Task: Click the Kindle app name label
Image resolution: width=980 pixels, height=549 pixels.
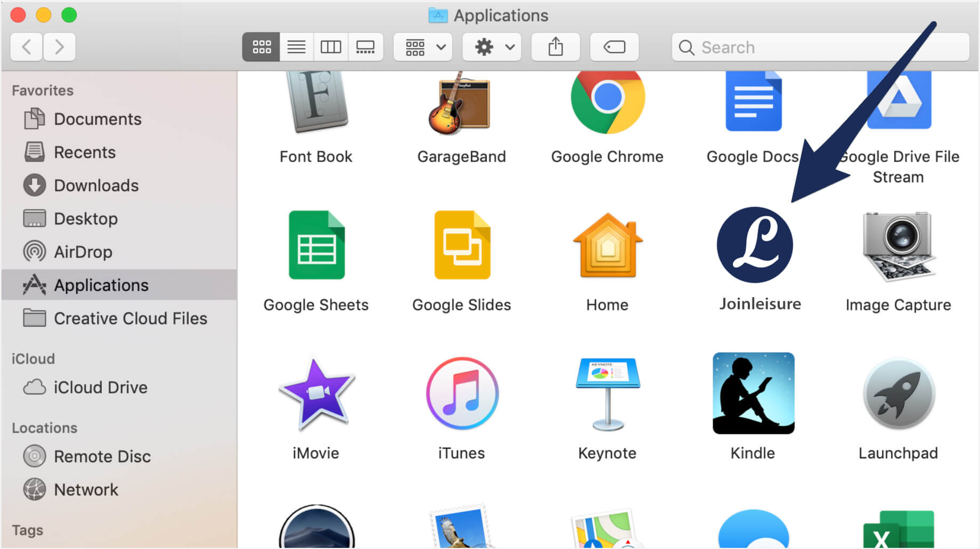Action: pos(753,453)
